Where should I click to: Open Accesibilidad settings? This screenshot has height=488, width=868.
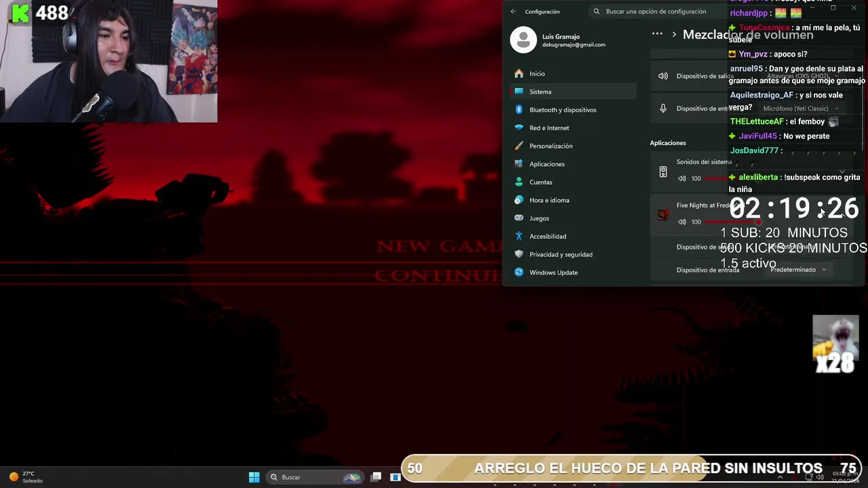point(573,236)
